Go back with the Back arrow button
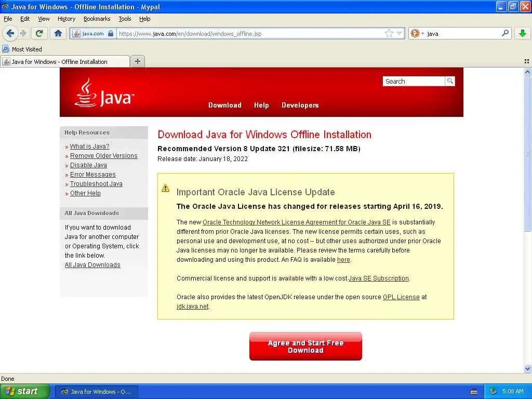The image size is (532, 399). [10, 33]
